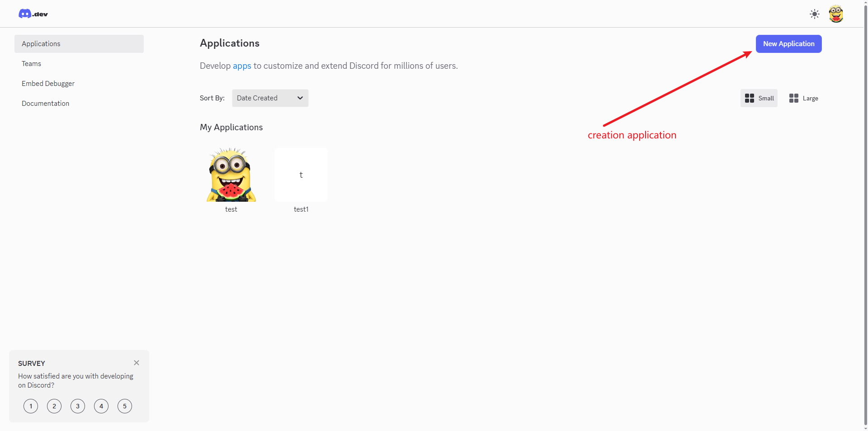This screenshot has width=868, height=431.
Task: Open the apps hyperlink in the description
Action: click(241, 66)
